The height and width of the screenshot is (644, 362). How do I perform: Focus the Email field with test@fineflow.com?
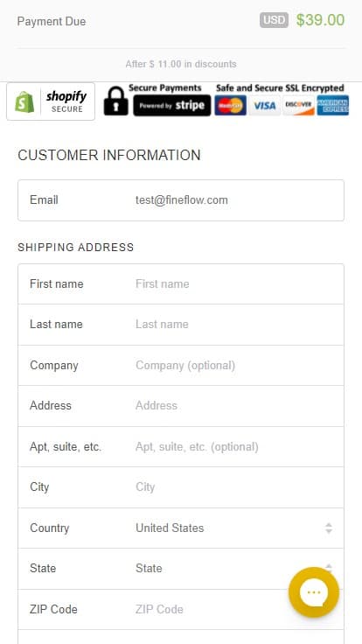tap(181, 200)
